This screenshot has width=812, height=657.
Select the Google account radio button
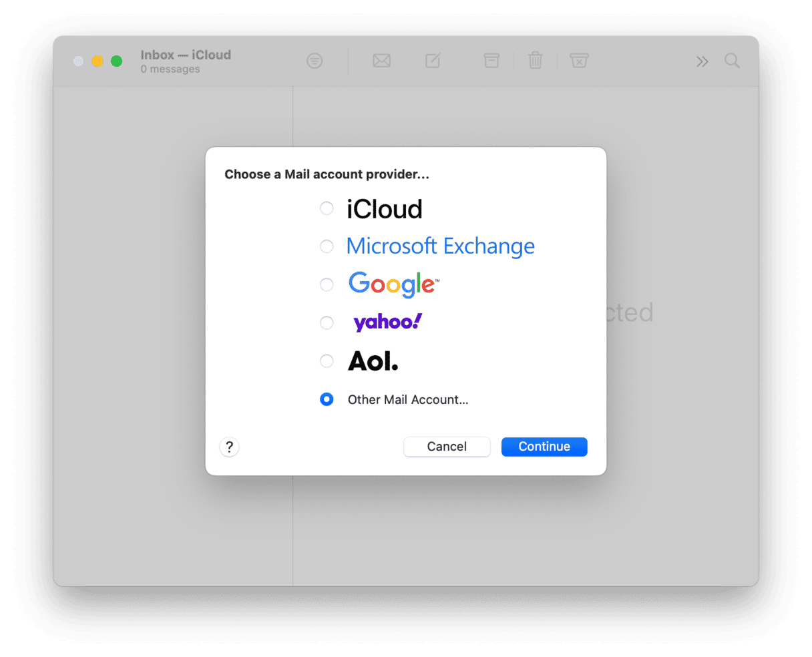click(x=327, y=285)
